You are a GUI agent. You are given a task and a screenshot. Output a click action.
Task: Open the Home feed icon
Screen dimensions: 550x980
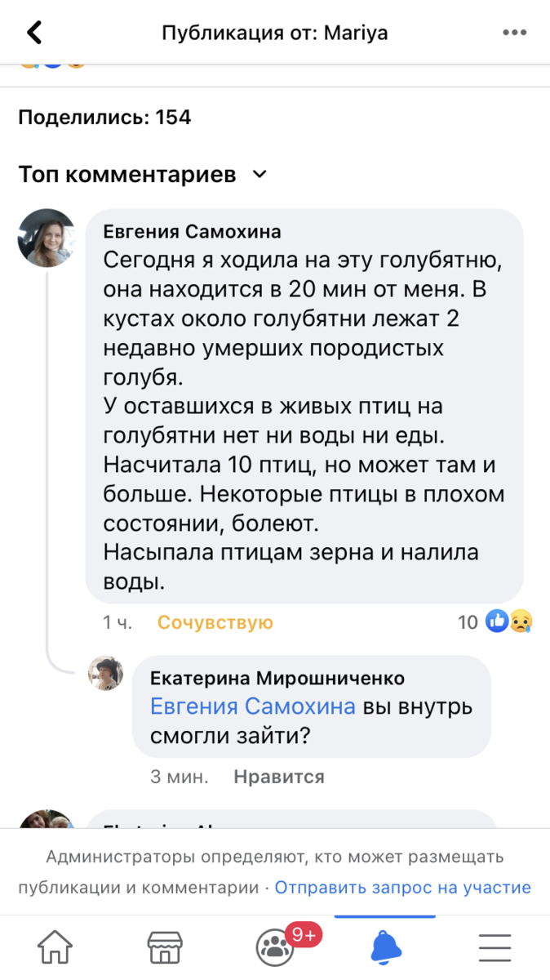55,947
